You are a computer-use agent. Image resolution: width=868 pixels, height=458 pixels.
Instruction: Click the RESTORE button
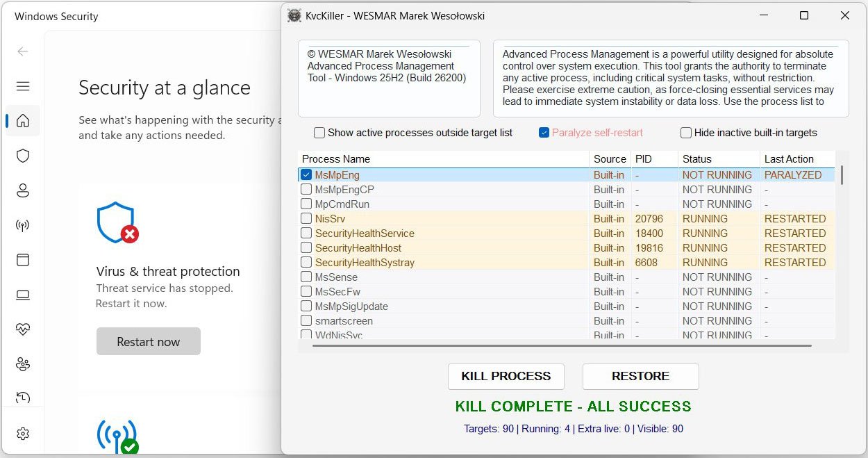(640, 376)
